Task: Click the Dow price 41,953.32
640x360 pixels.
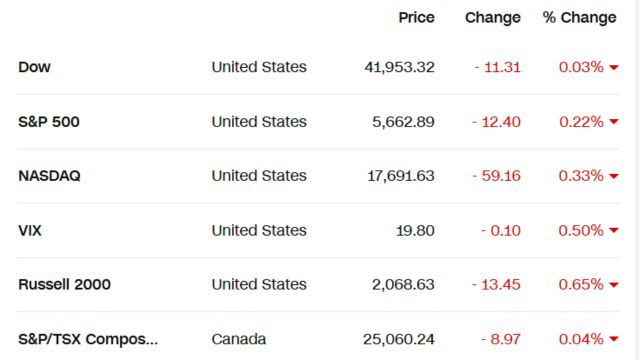Action: pyautogui.click(x=400, y=67)
